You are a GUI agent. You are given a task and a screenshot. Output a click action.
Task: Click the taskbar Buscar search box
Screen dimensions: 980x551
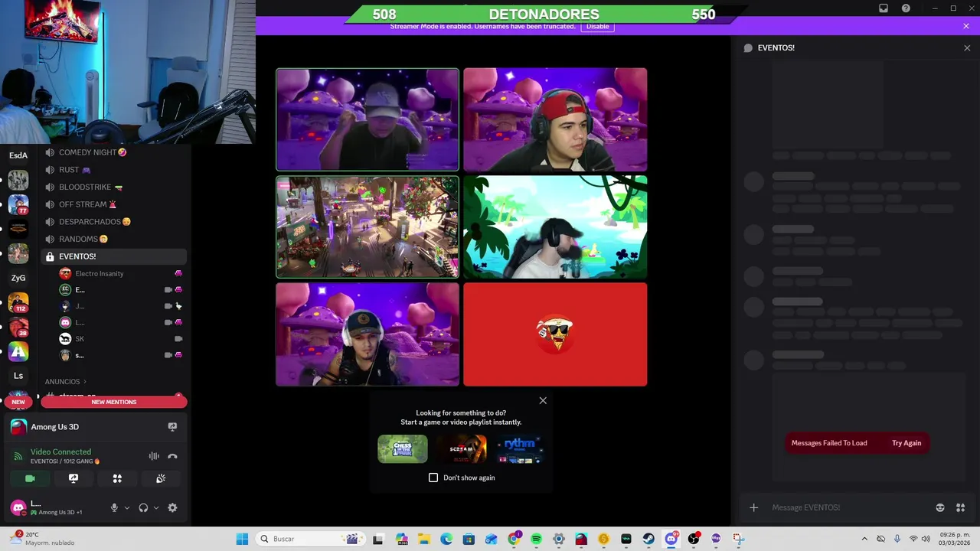310,539
